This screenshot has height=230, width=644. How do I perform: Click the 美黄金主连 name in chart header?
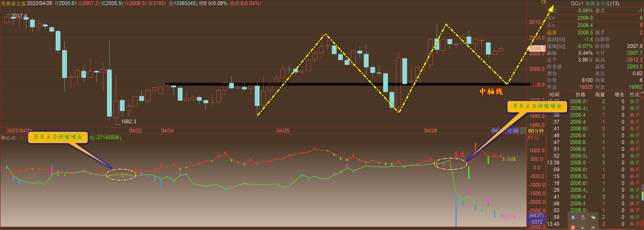click(13, 4)
